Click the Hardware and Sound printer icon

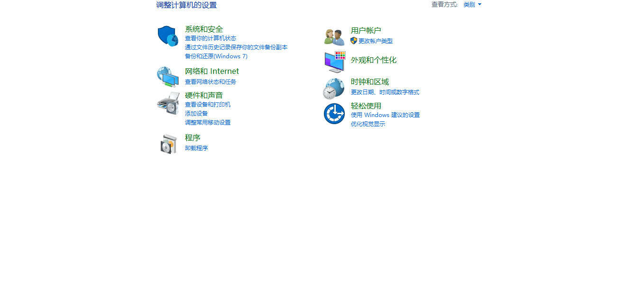click(x=168, y=103)
